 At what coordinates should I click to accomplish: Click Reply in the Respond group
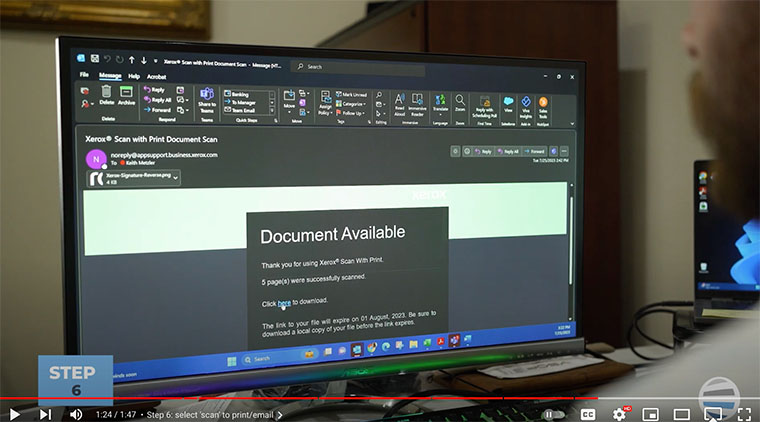pos(154,90)
